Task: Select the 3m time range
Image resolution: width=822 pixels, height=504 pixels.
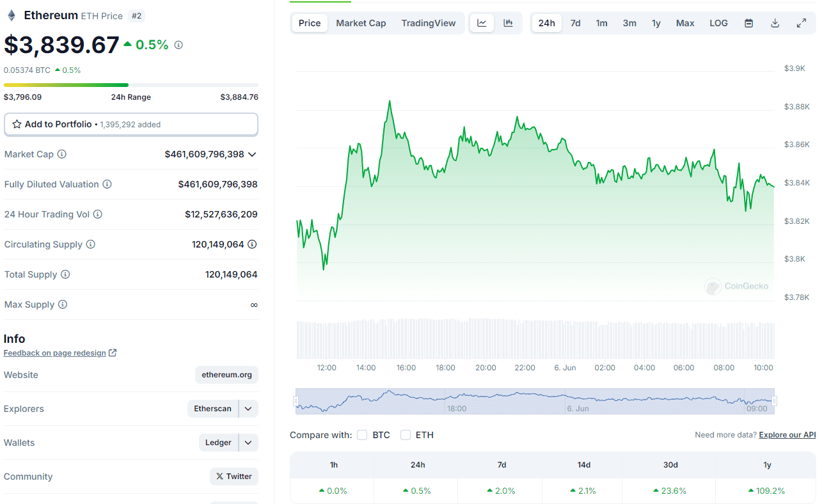Action: coord(629,23)
